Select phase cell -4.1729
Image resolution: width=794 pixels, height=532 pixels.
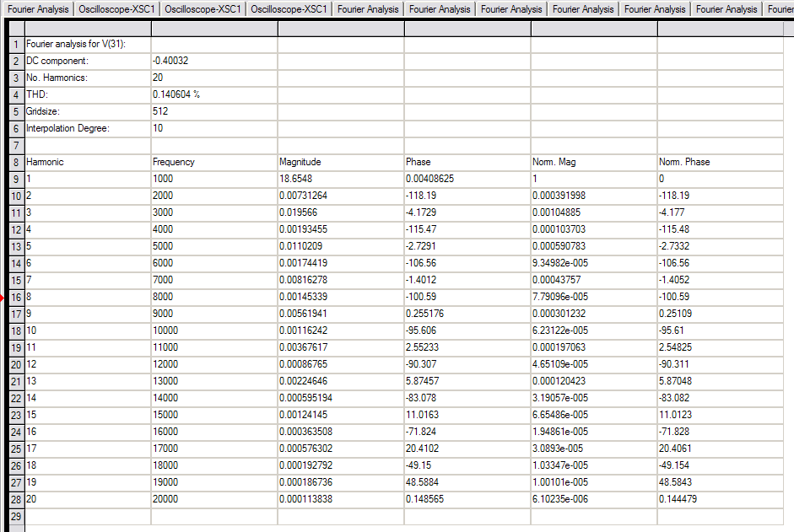click(x=467, y=212)
